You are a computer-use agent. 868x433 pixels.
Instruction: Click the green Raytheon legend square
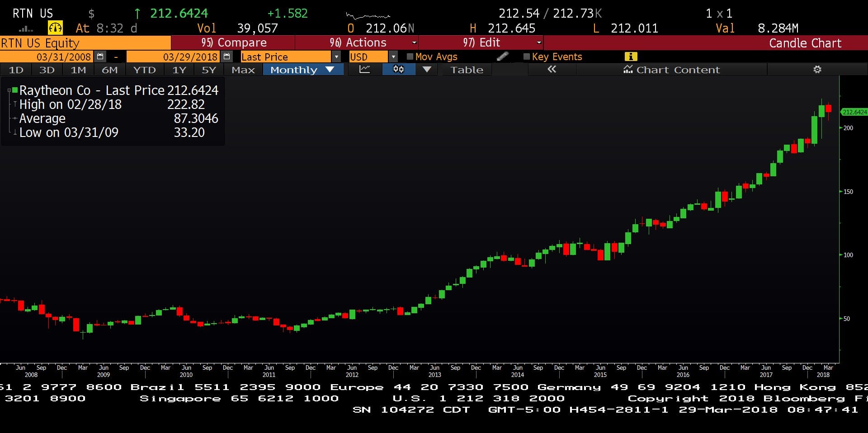[15, 90]
